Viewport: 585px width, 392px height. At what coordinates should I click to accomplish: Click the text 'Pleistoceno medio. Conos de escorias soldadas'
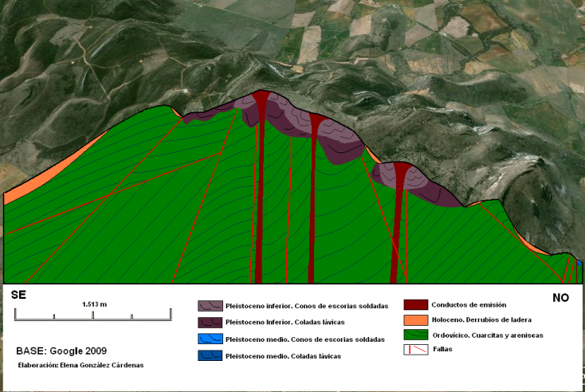point(304,339)
